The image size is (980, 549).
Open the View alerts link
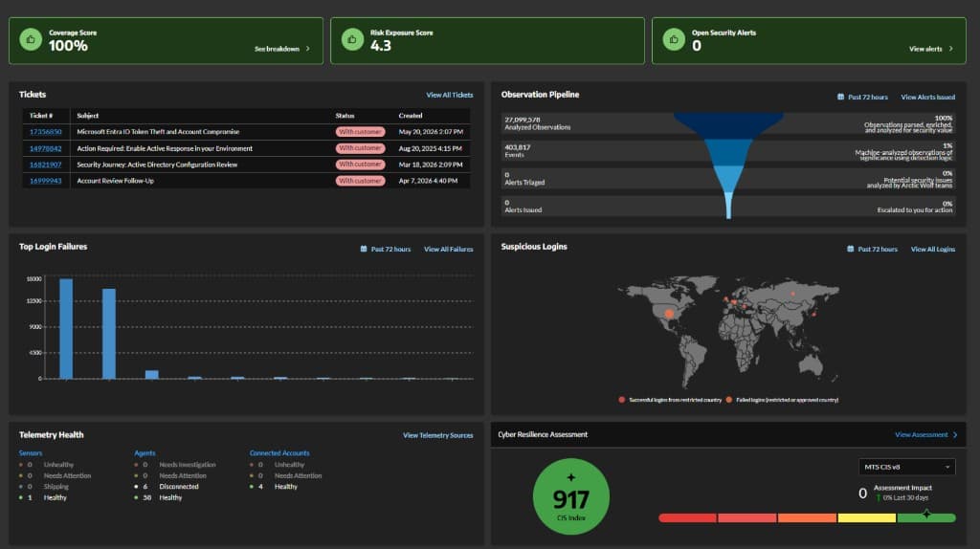coord(925,49)
